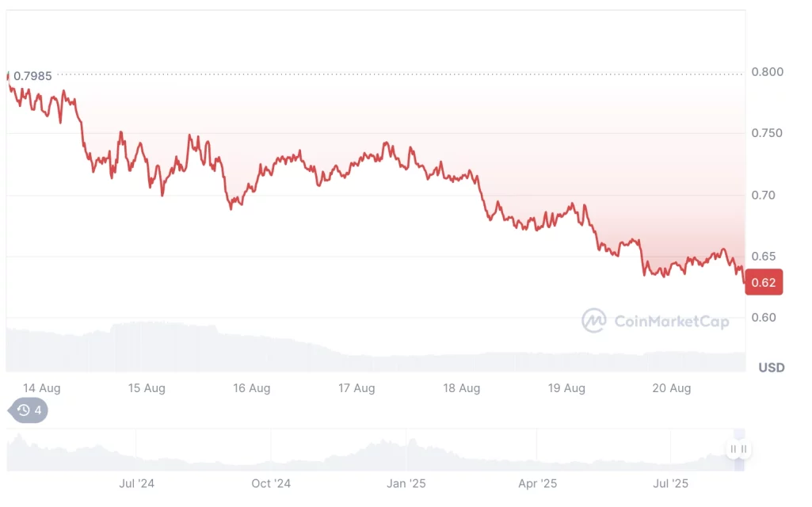Click the 17 Aug date label

[356, 388]
